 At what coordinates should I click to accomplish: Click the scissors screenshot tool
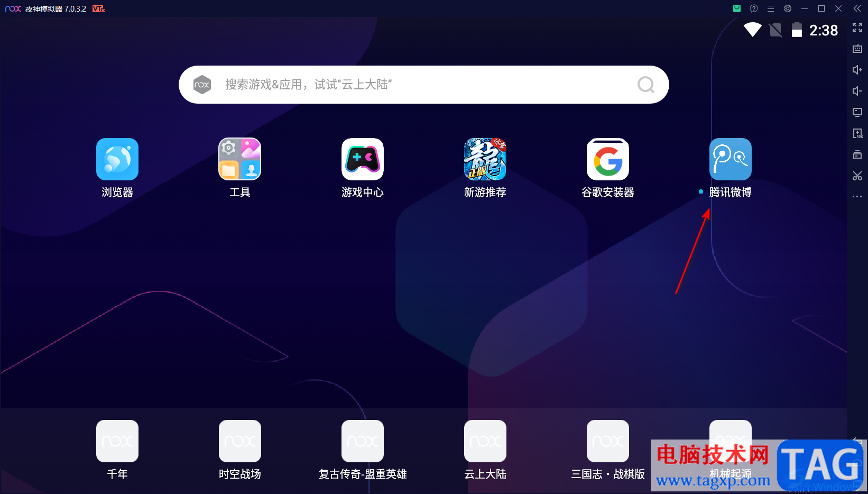(x=857, y=176)
